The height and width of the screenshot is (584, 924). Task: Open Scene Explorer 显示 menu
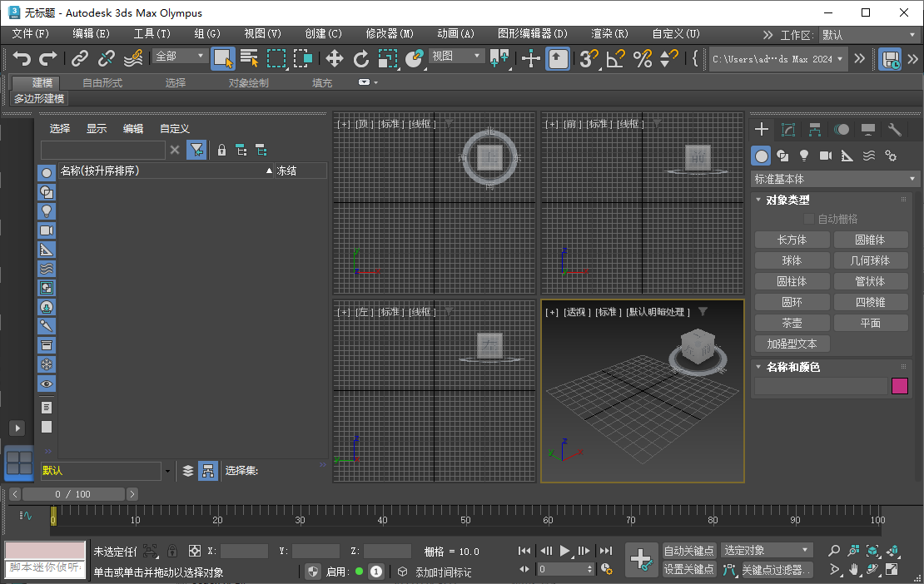pos(97,128)
